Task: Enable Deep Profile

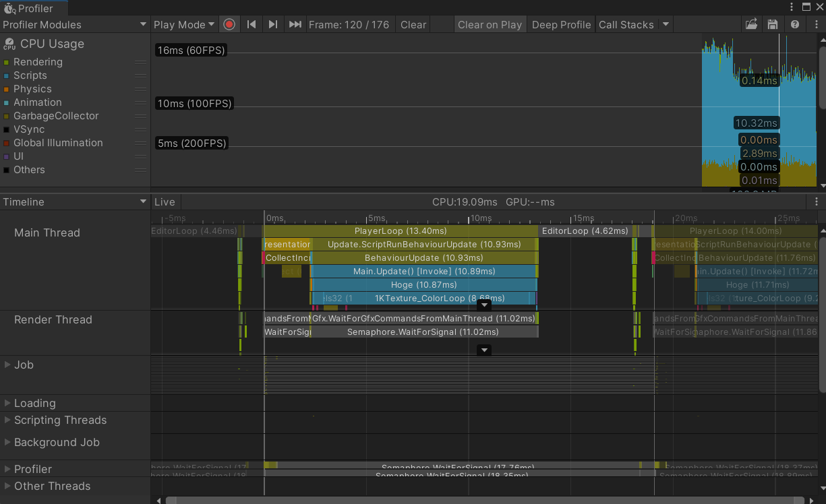Action: (x=561, y=24)
